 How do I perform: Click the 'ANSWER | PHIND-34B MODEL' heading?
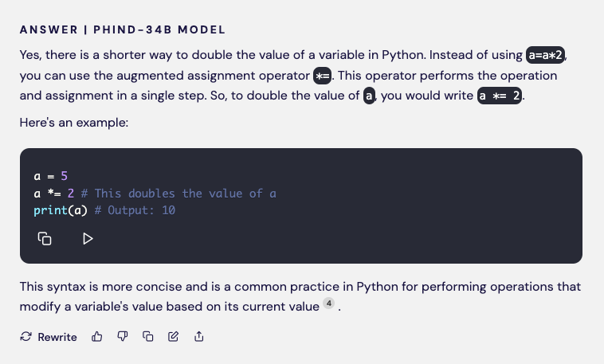tap(123, 29)
